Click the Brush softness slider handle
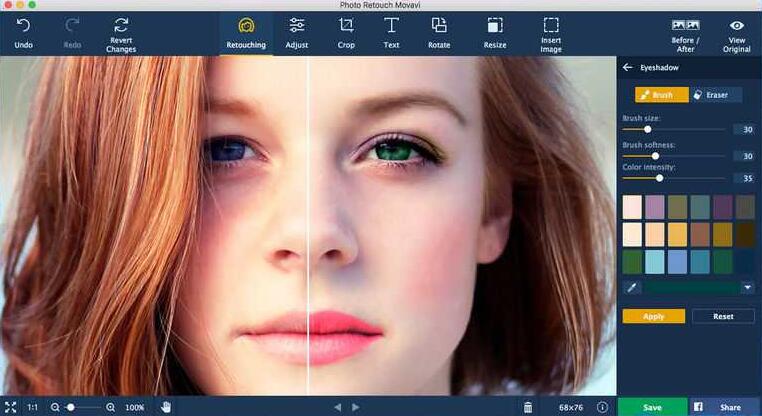This screenshot has height=416, width=762. coord(655,156)
